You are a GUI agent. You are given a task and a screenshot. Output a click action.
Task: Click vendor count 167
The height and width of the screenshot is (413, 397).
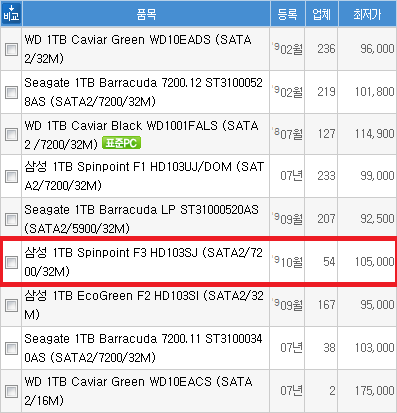326,305
